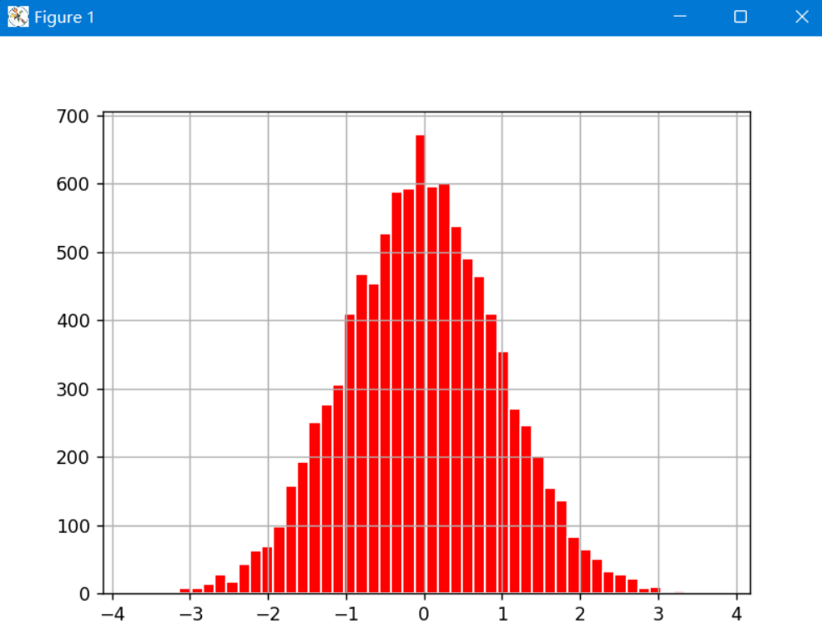Close the Figure 1 window

coord(802,17)
